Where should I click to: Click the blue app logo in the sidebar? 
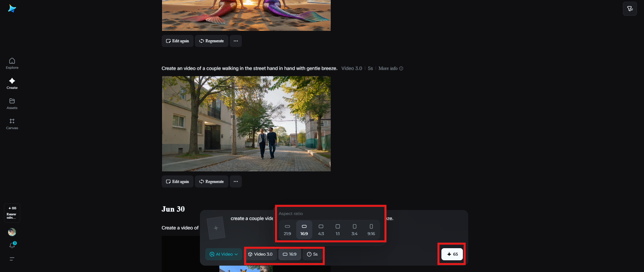[12, 9]
